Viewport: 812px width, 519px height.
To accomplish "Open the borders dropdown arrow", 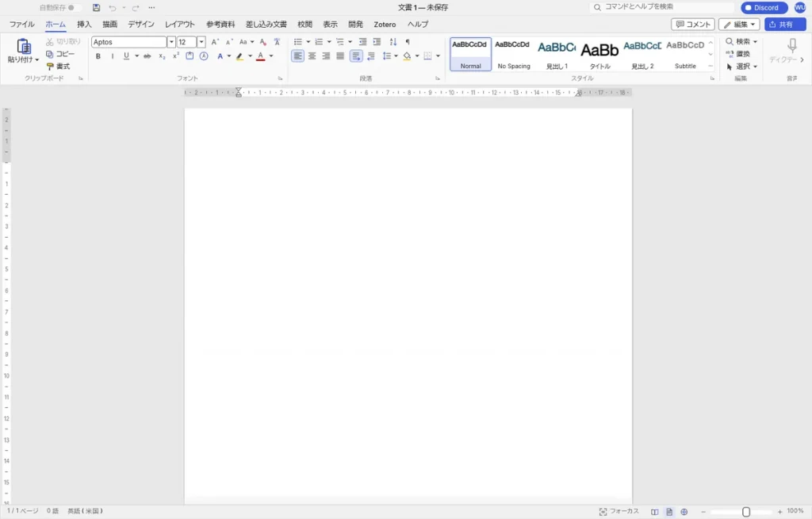I will click(x=438, y=56).
